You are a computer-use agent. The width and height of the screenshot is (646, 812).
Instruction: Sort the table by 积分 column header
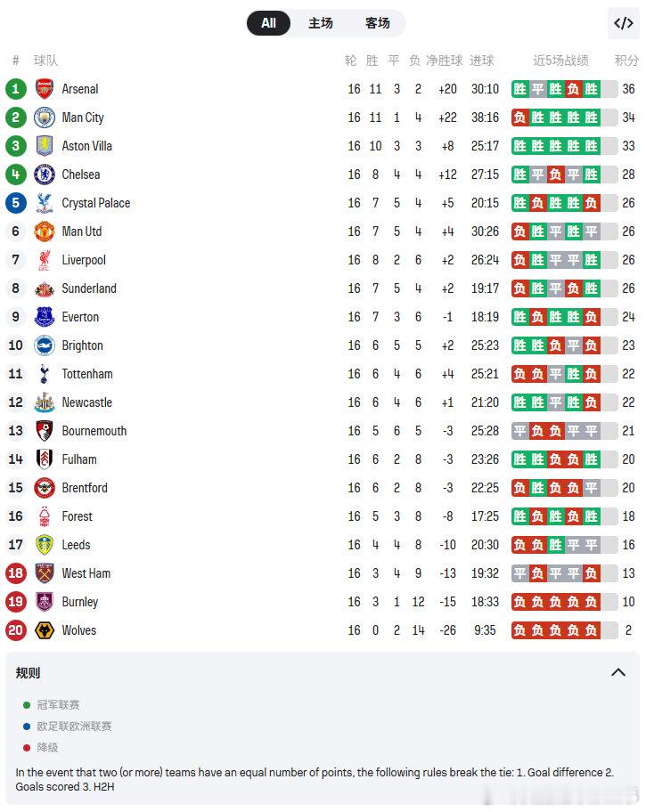(626, 61)
